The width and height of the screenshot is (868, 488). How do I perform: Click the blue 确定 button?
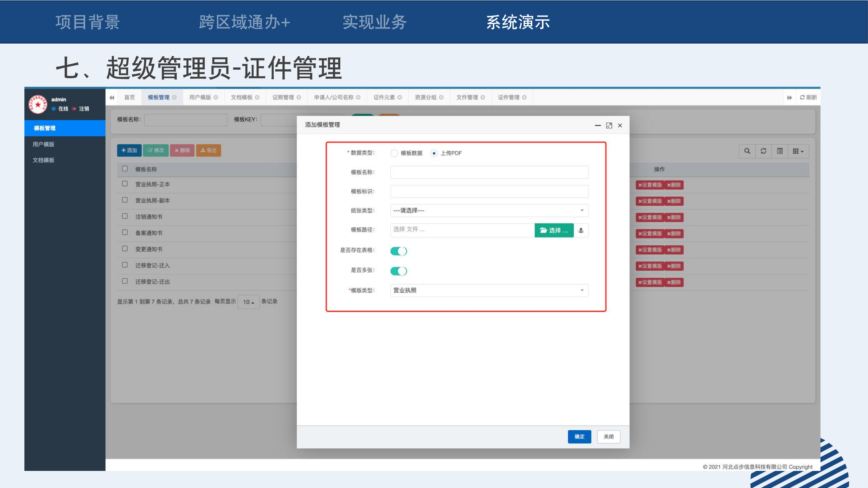click(x=579, y=436)
